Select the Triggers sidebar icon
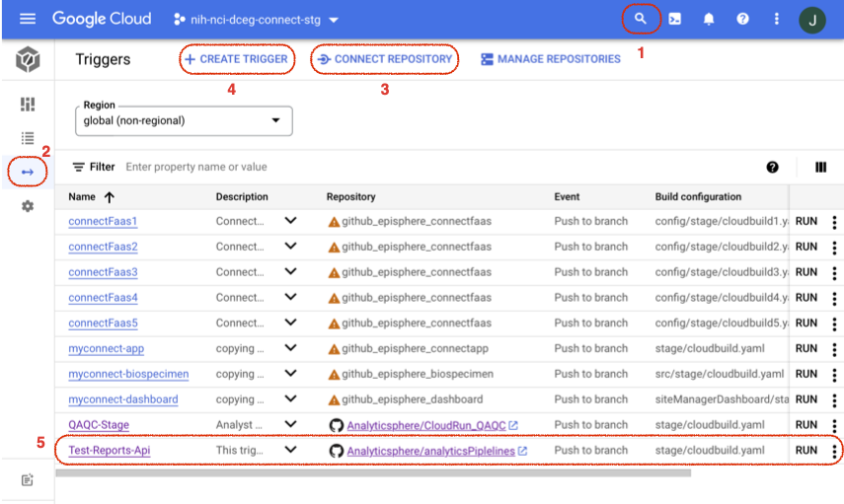The height and width of the screenshot is (504, 844). (x=28, y=173)
